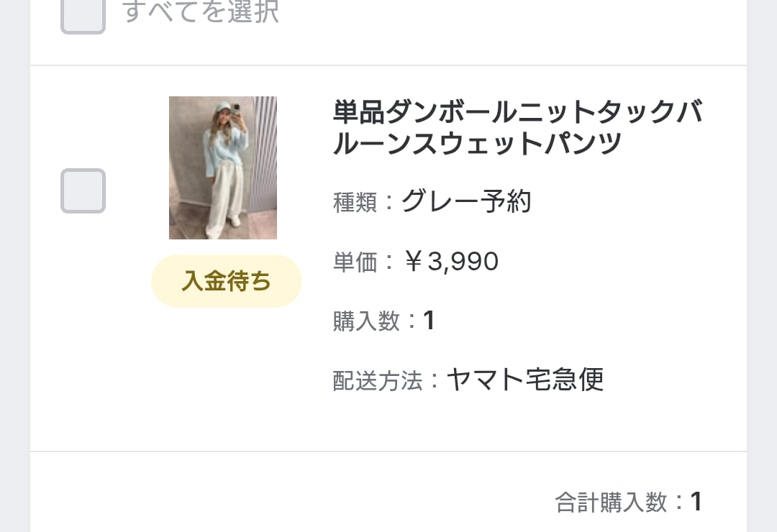The height and width of the screenshot is (532, 777).
Task: Click the 種類 field label
Action: 355,203
